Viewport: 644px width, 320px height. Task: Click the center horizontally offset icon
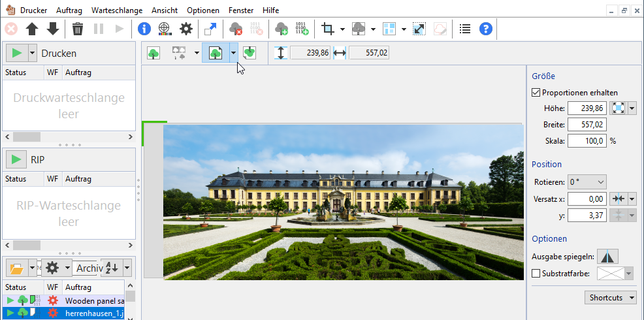618,199
